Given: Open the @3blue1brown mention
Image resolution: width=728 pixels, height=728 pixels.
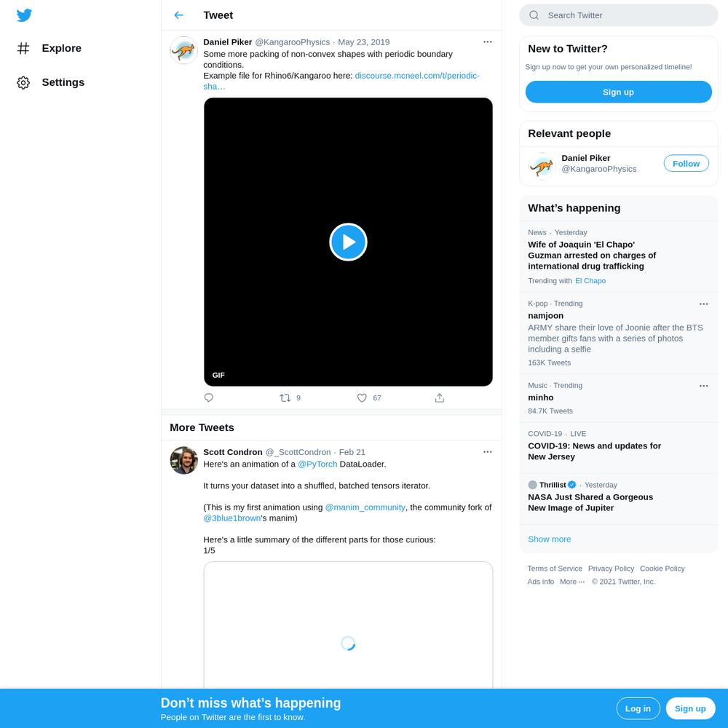Looking at the screenshot, I should coord(232,518).
